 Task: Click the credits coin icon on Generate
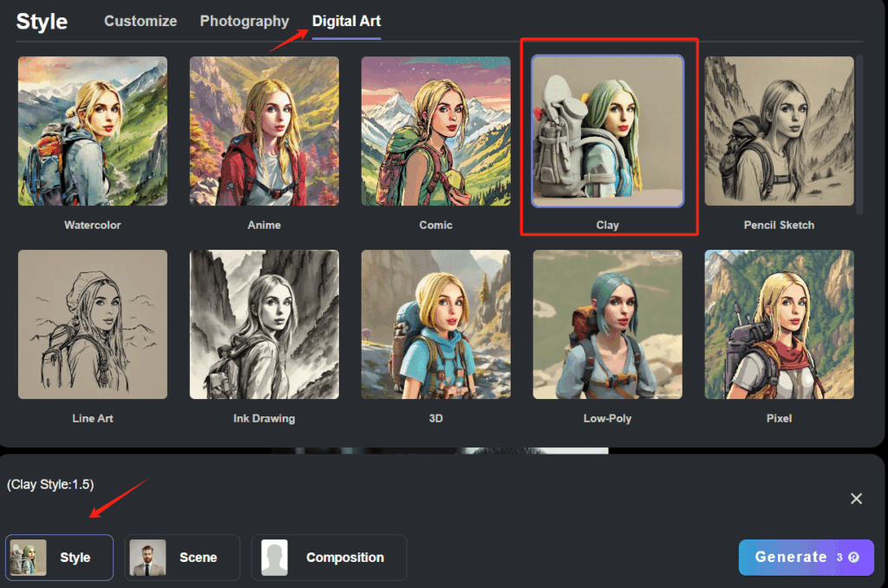tap(852, 558)
